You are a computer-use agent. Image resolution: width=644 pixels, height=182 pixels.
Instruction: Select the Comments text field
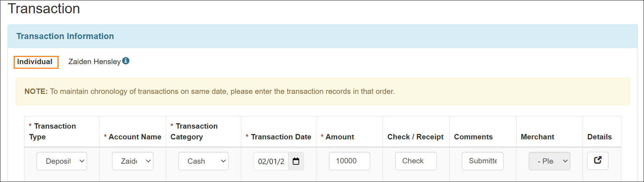point(482,161)
